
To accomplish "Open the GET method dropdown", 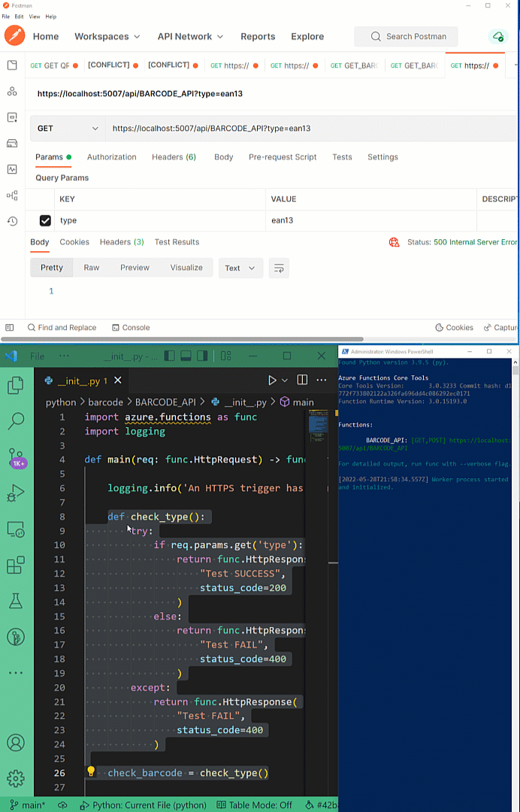I will pos(68,129).
